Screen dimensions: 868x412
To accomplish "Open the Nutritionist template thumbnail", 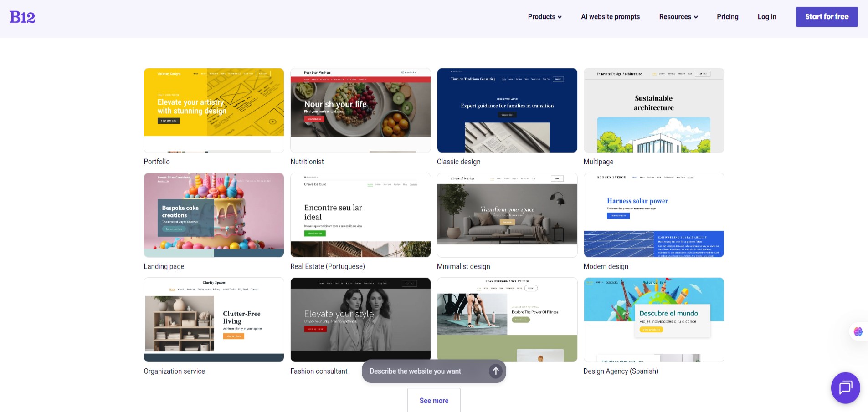I will (x=360, y=110).
